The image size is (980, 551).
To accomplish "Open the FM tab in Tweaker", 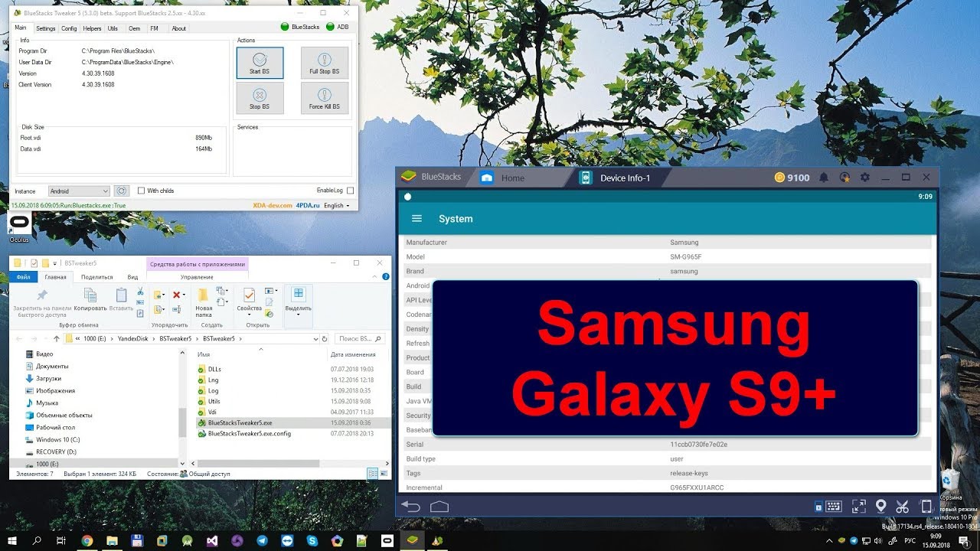I will [155, 28].
